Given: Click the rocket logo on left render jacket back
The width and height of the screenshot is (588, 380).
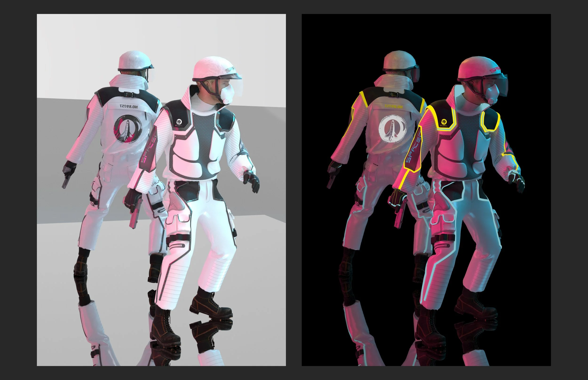Looking at the screenshot, I should click(127, 129).
